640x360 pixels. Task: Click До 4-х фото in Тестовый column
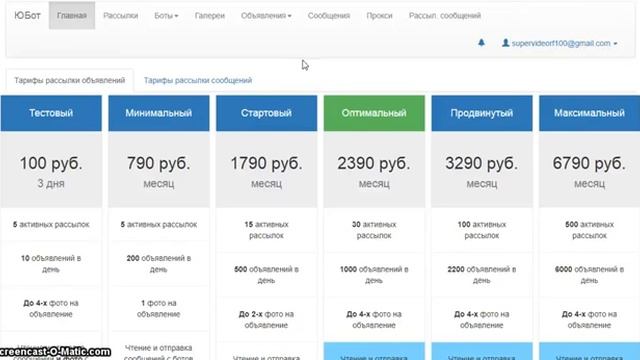pyautogui.click(x=51, y=309)
